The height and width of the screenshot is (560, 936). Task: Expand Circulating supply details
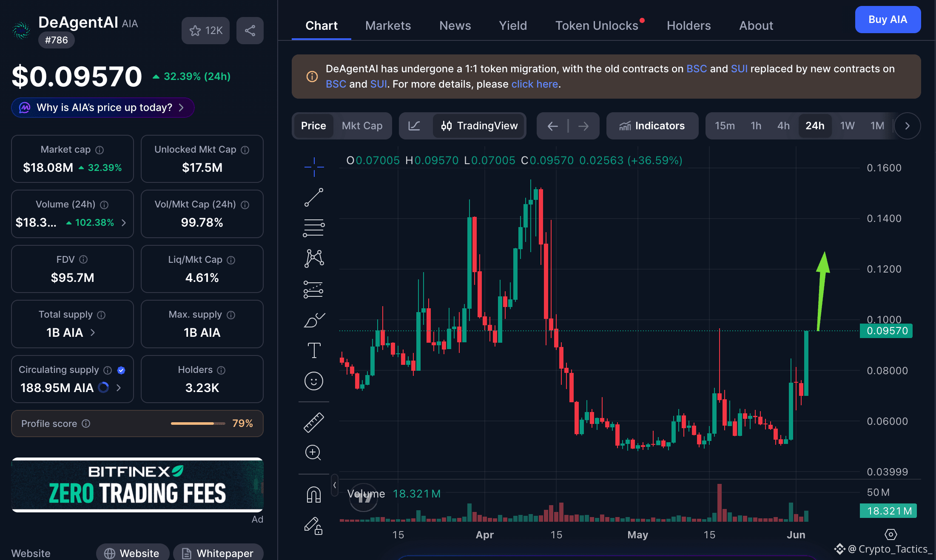[x=119, y=388]
